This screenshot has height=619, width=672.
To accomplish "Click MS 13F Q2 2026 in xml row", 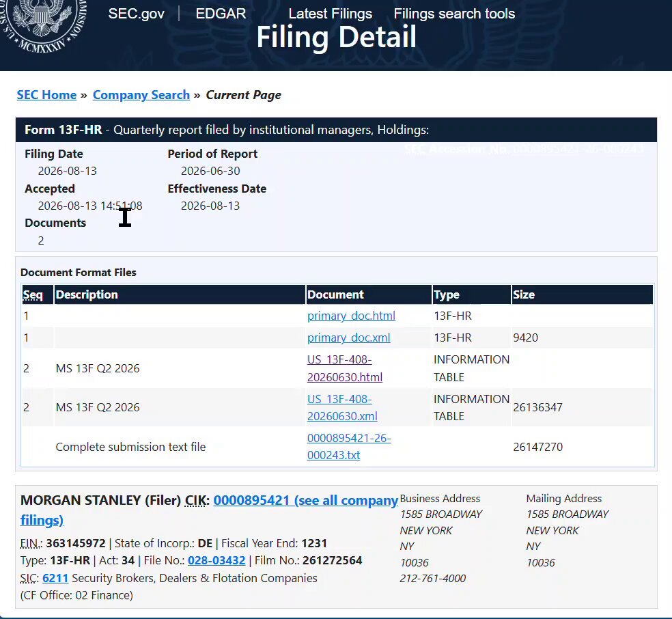I will click(x=98, y=407).
